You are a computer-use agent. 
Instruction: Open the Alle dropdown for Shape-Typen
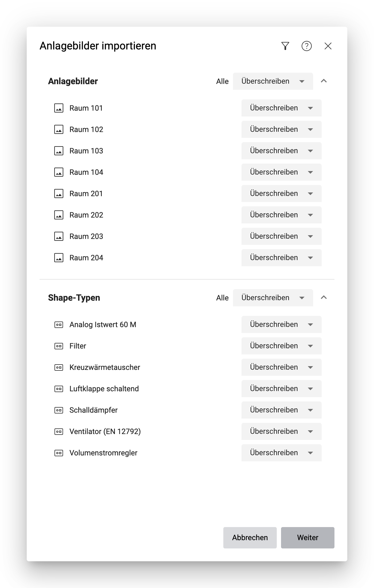point(273,297)
